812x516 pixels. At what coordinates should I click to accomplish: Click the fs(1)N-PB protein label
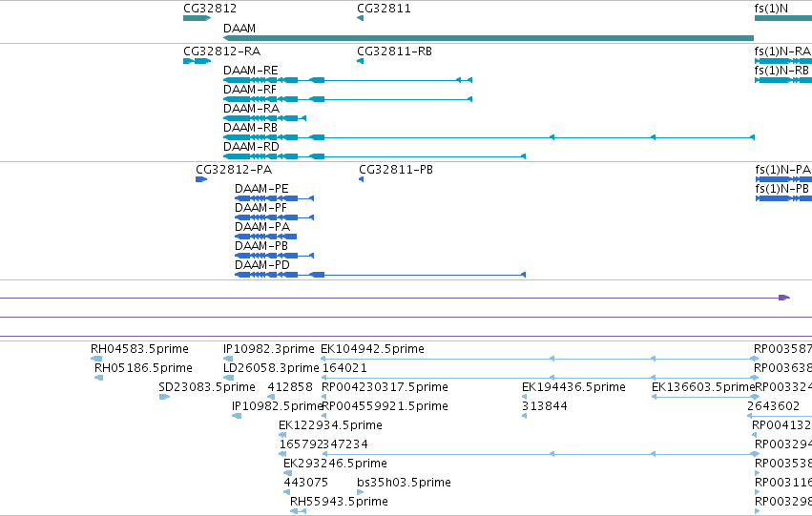click(782, 189)
